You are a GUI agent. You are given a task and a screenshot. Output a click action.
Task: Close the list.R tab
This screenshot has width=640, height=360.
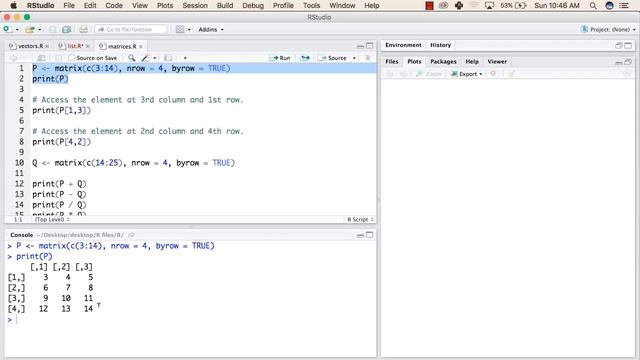click(88, 47)
